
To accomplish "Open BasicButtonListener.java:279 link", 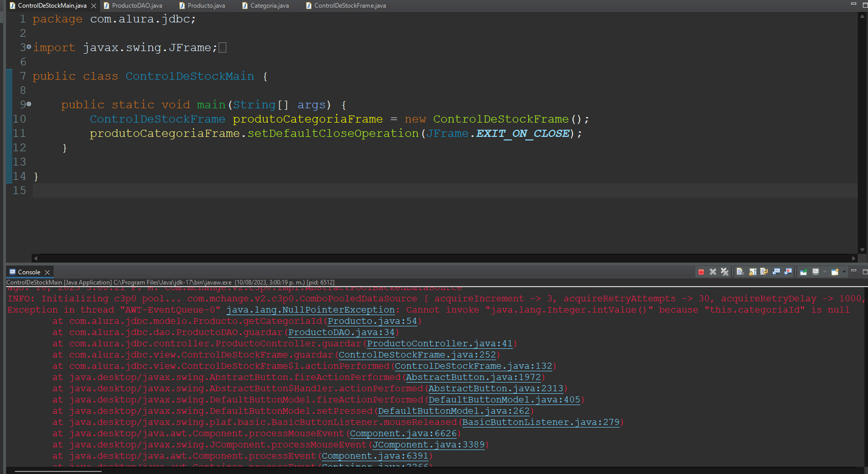I will point(541,422).
